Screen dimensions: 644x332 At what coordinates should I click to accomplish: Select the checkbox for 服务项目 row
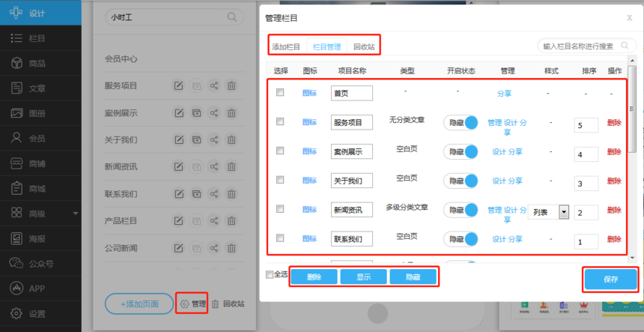(280, 121)
